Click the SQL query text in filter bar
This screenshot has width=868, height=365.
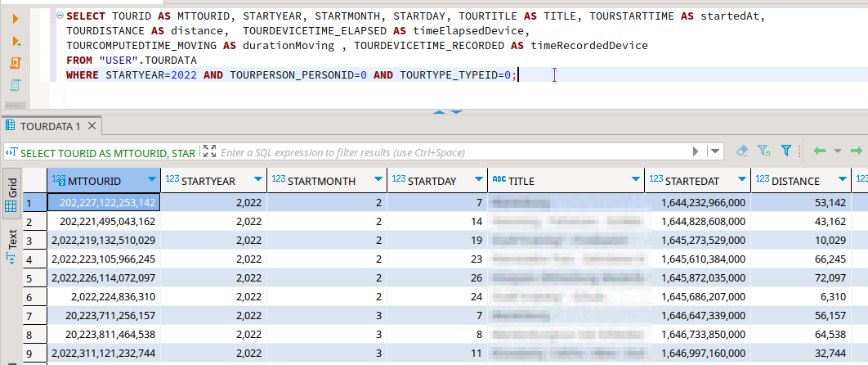point(108,152)
